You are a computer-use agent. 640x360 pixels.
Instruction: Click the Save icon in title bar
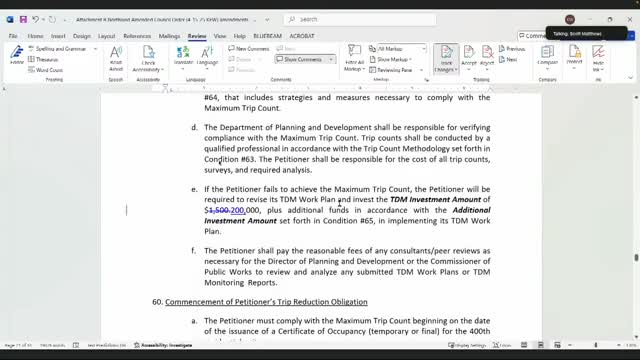point(23,19)
